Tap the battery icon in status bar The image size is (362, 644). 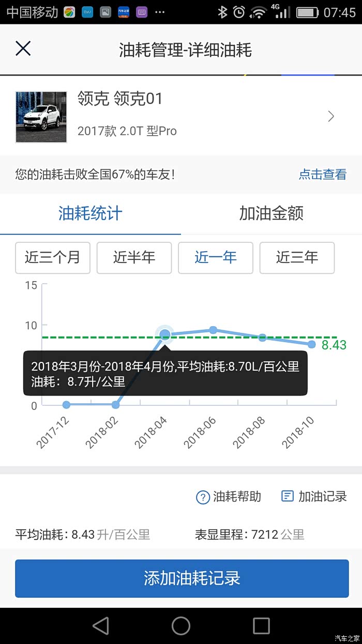click(307, 12)
